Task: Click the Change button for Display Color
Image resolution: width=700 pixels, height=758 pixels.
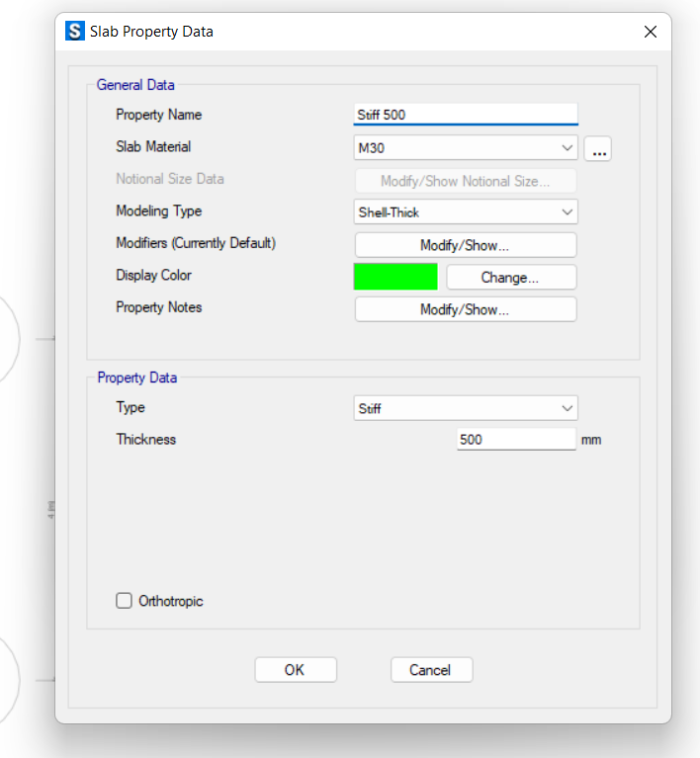Action: pyautogui.click(x=511, y=278)
